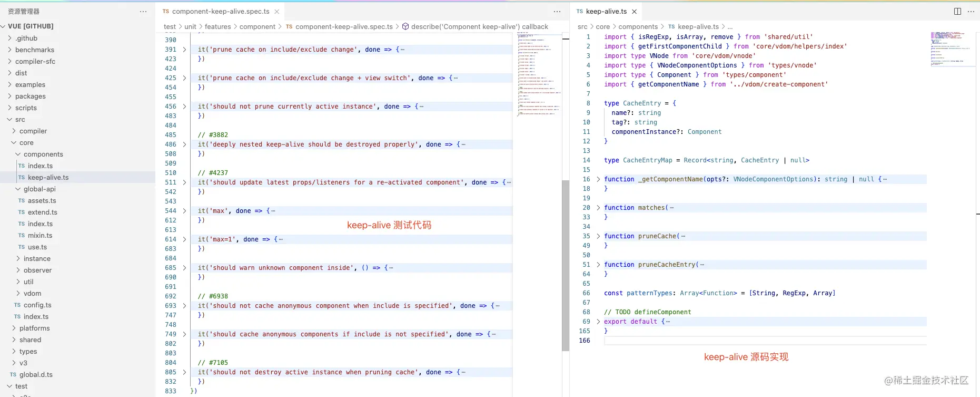Unfold 'should not destroy active instance' test at line 805

(184, 372)
